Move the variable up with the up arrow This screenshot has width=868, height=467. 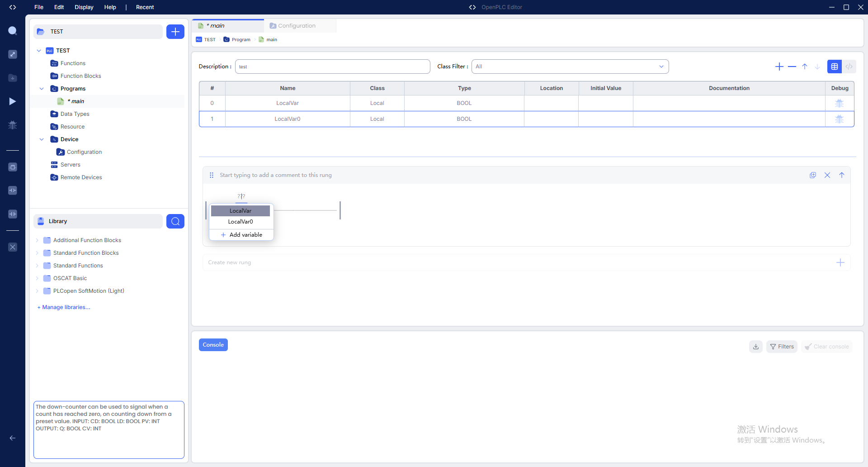[805, 67]
